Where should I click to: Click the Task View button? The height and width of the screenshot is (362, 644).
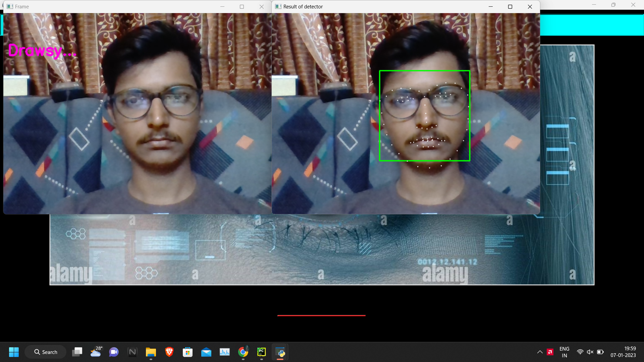(x=77, y=352)
